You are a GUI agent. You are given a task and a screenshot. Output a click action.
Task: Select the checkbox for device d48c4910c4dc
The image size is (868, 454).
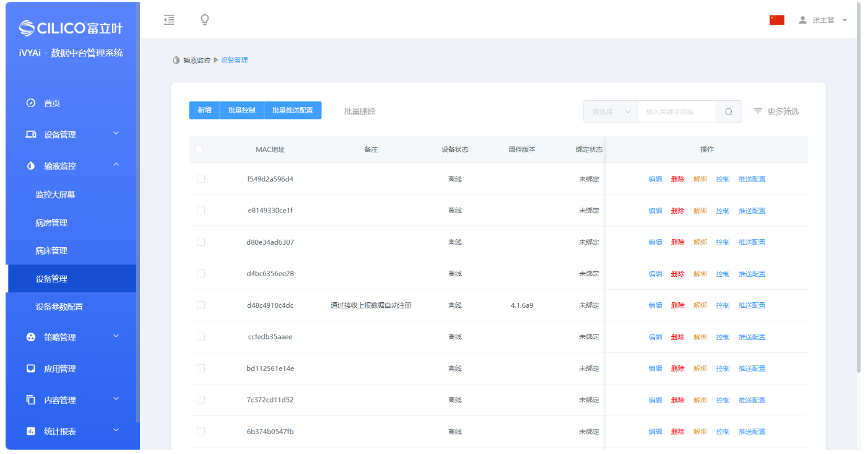point(201,305)
